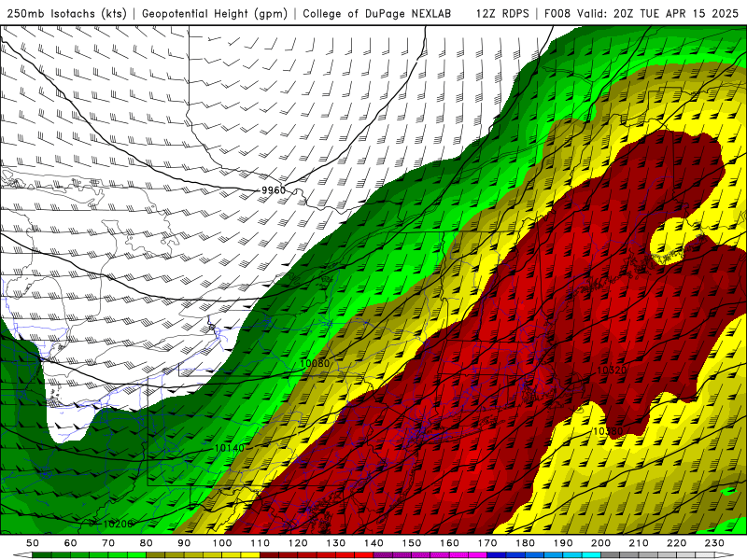
Task: Click the 150 value on the color scale
Action: [x=412, y=543]
